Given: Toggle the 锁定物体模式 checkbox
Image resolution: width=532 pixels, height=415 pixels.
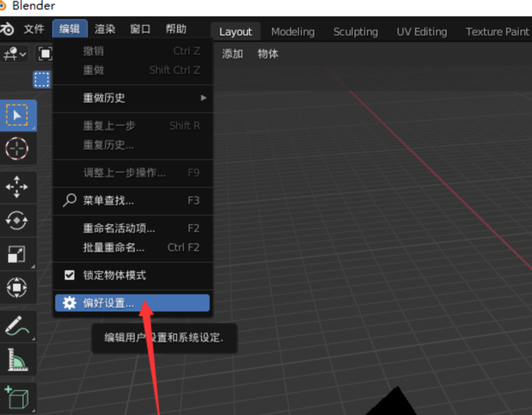Looking at the screenshot, I should coord(70,275).
